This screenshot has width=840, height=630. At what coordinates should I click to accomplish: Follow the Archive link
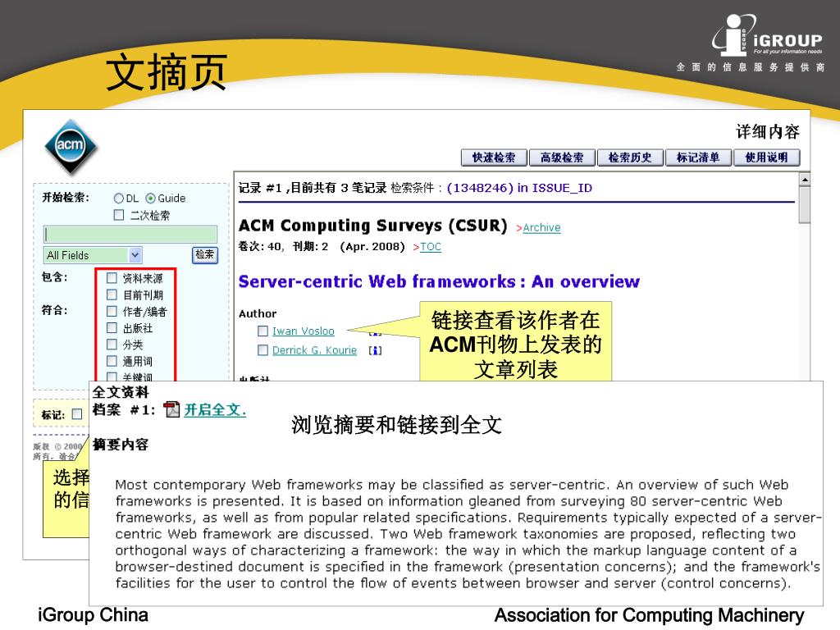pos(541,228)
